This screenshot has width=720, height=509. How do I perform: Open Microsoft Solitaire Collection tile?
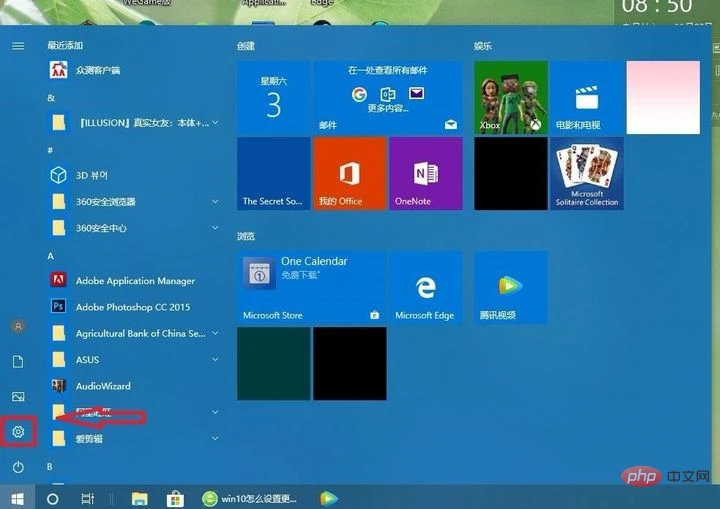coord(587,174)
